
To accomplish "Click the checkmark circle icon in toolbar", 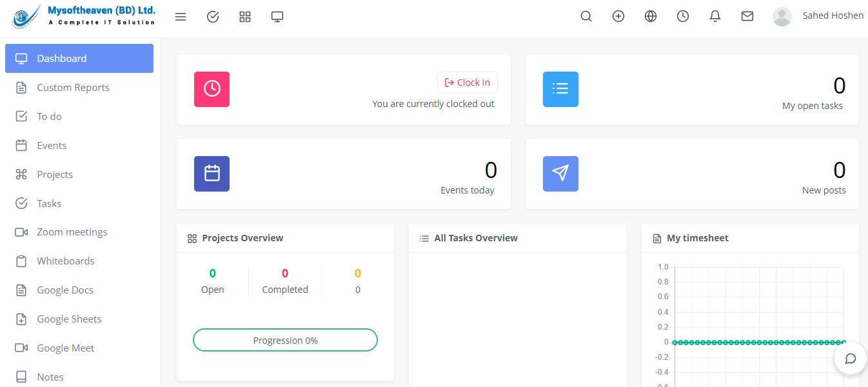I will (213, 17).
